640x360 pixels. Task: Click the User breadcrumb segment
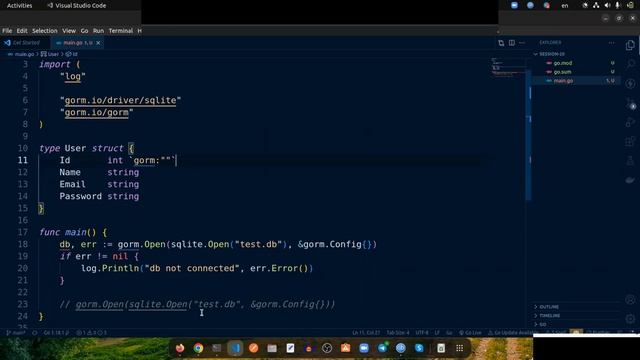point(50,54)
